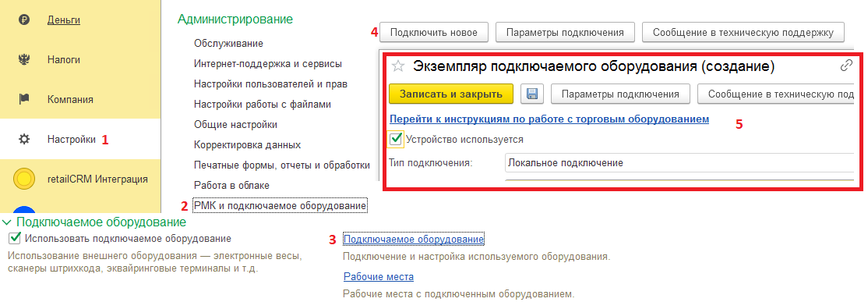Image resolution: width=868 pixels, height=302 pixels.
Task: Click the ruble icon next to Деньги
Action: 24,20
